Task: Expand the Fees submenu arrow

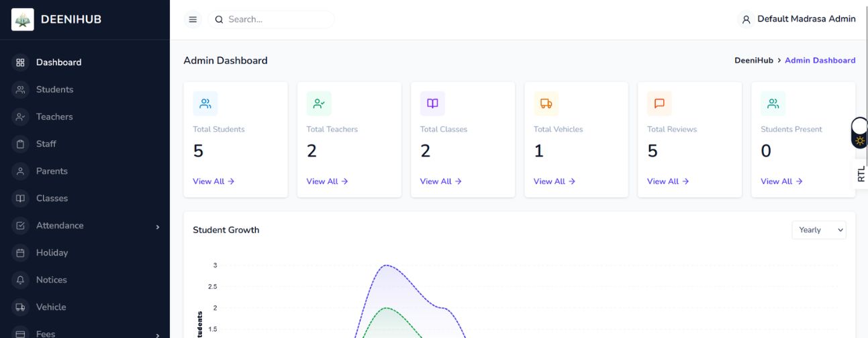Action: (x=158, y=335)
